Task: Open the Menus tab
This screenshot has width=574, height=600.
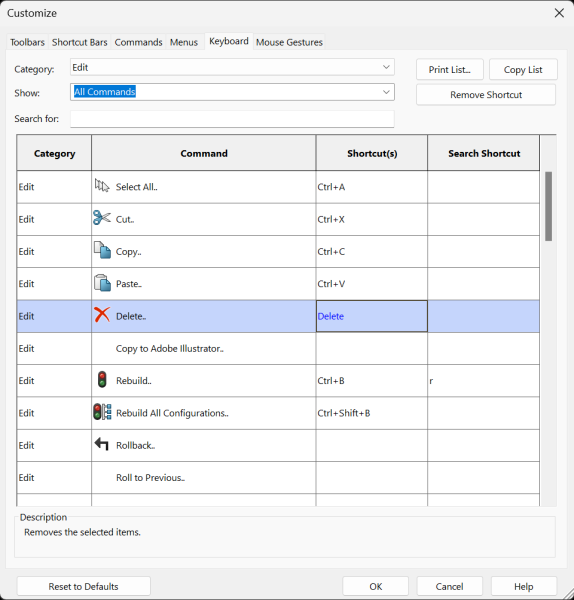Action: (x=184, y=42)
